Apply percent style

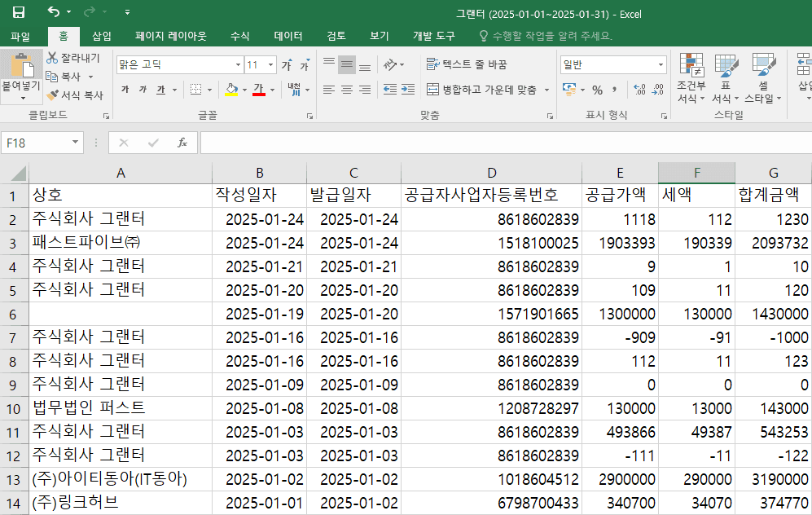(x=597, y=90)
